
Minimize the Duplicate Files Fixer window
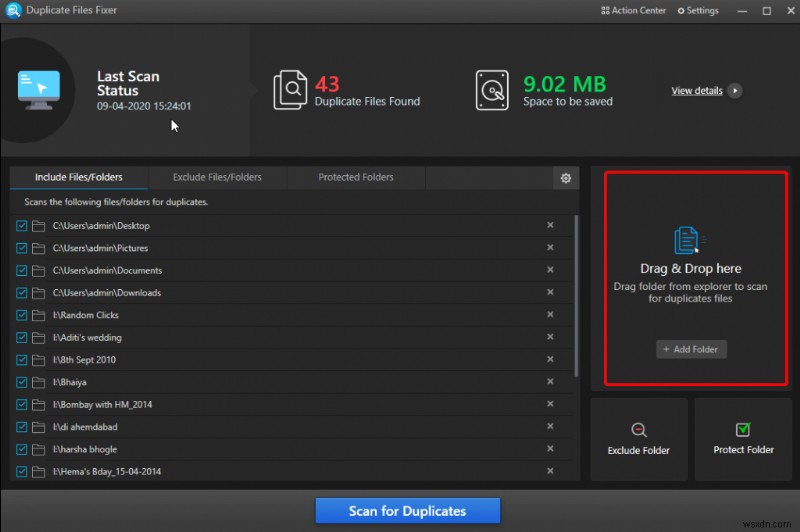pyautogui.click(x=742, y=11)
